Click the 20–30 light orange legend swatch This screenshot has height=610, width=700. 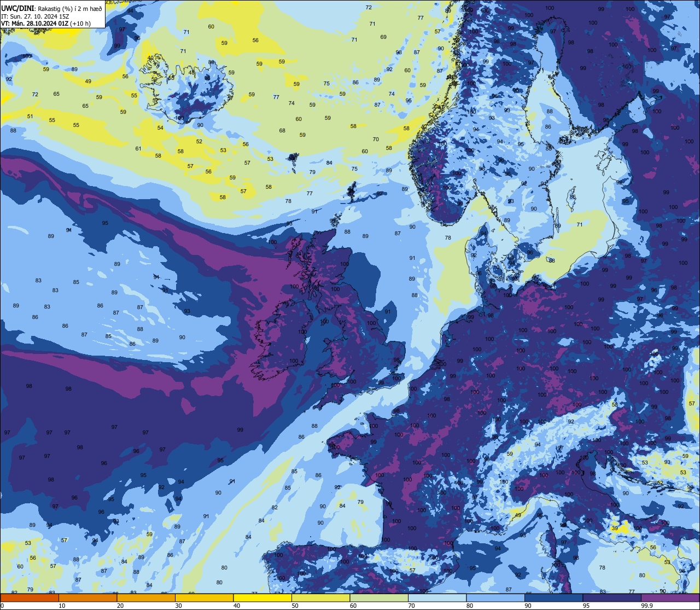[x=146, y=598]
